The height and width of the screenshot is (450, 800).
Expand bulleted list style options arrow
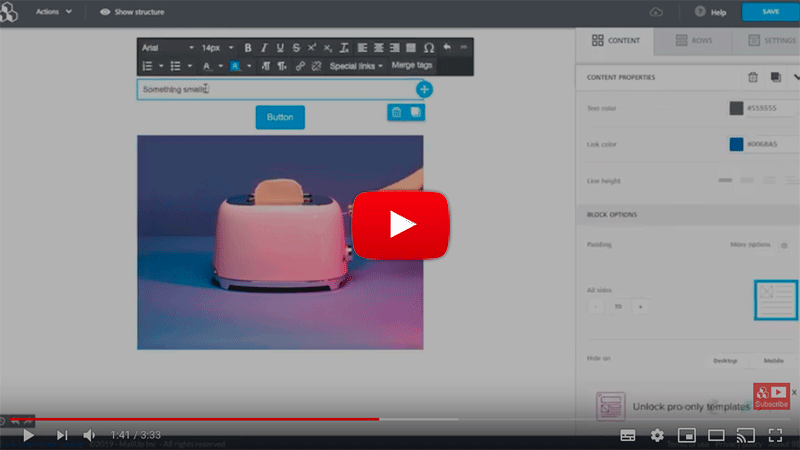click(x=189, y=66)
